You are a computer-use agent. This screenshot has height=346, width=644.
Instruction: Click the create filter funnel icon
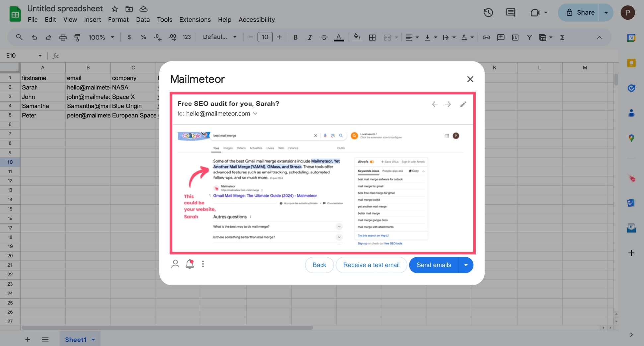tap(530, 37)
